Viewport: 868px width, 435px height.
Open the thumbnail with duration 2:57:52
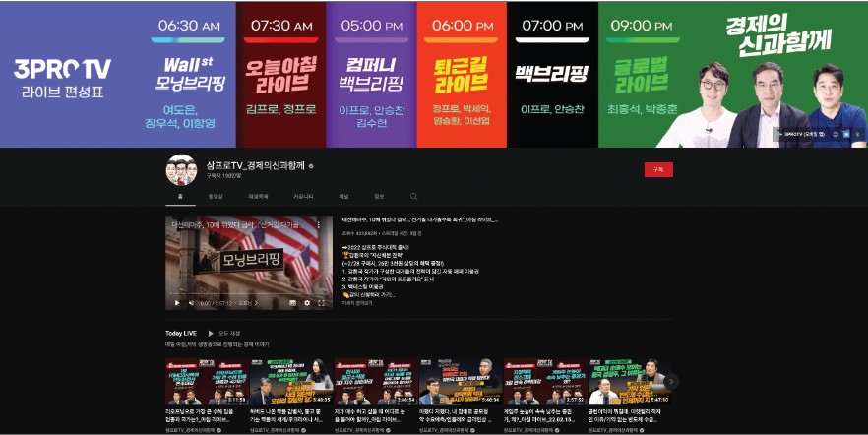pyautogui.click(x=545, y=381)
